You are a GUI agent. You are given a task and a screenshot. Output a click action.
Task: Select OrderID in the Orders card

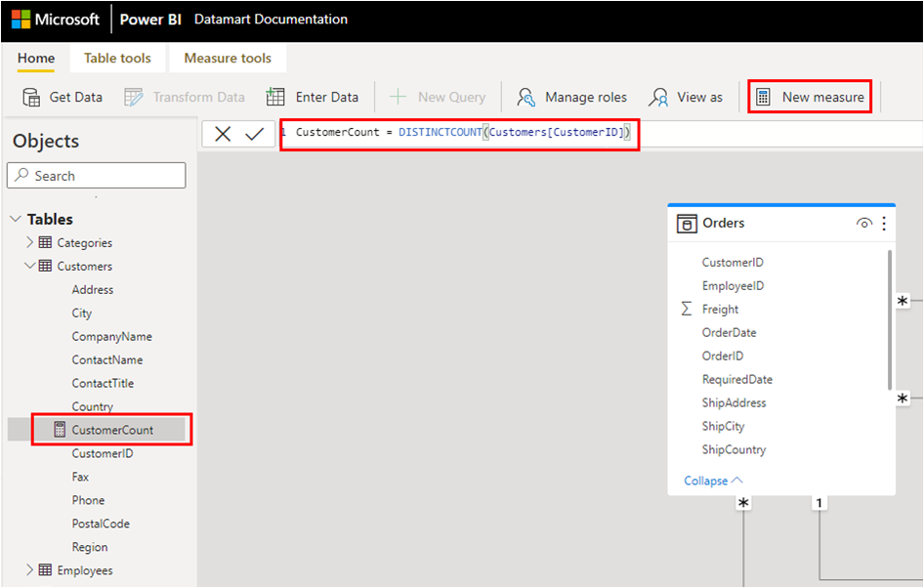(723, 356)
